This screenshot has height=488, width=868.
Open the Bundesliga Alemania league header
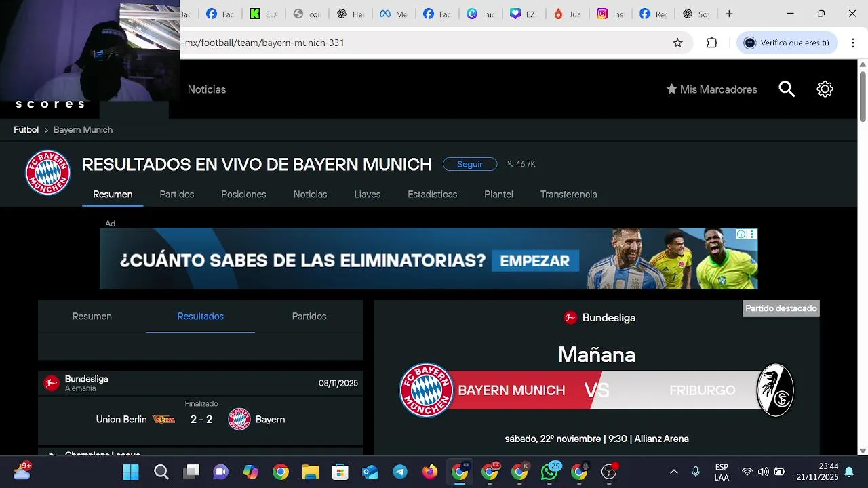tap(201, 383)
